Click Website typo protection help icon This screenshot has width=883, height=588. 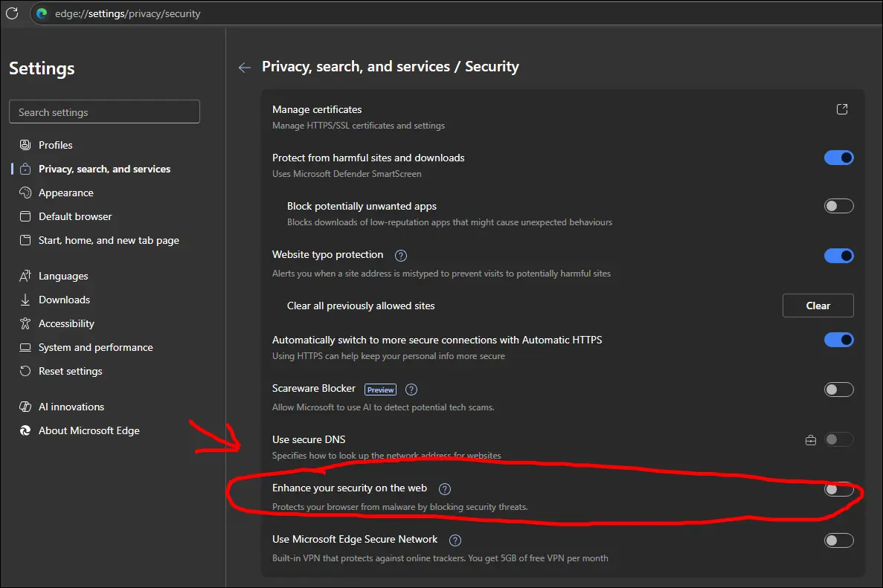click(401, 256)
